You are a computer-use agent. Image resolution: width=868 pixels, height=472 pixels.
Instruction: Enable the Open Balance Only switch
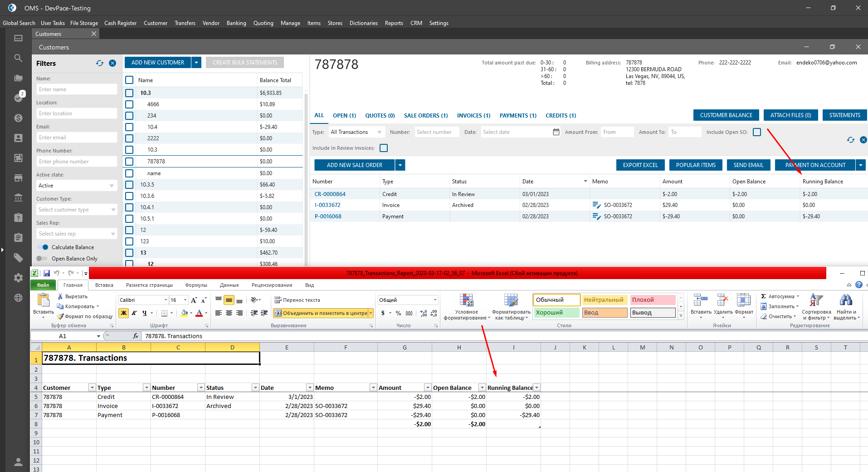42,259
